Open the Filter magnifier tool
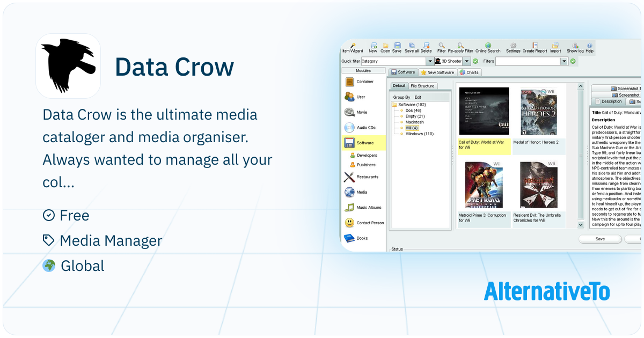 441,48
